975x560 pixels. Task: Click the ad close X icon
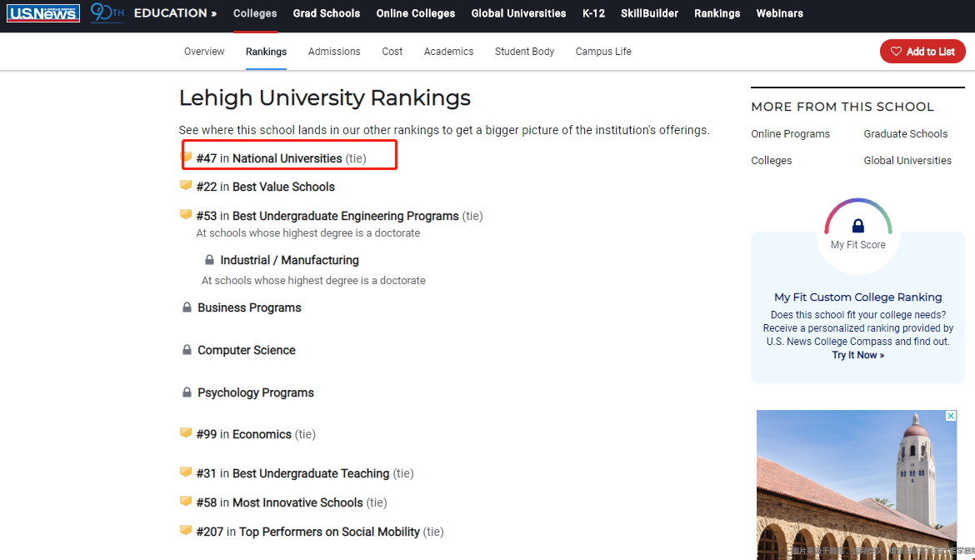tap(951, 416)
